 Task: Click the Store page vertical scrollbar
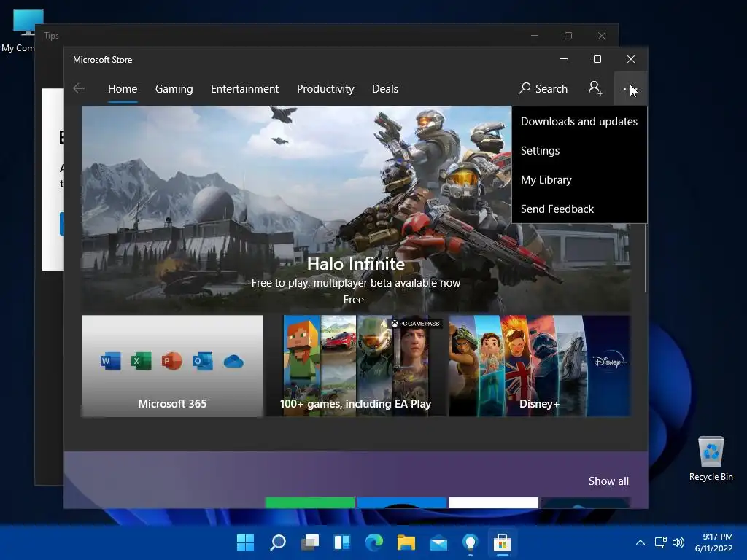[646, 257]
